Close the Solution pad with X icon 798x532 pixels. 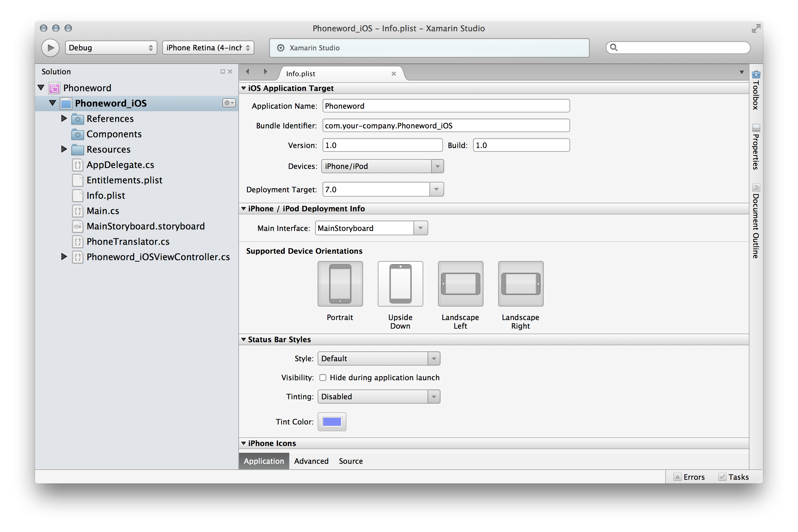(x=230, y=72)
